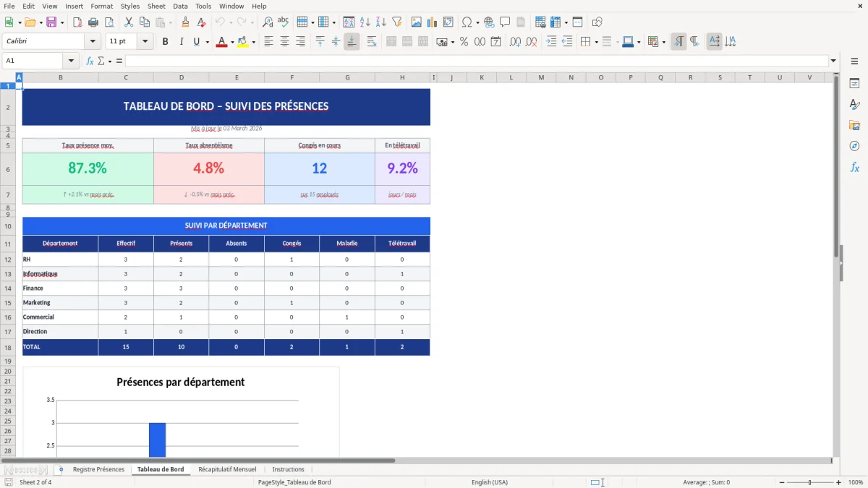This screenshot has width=868, height=488.
Task: Toggle bold formatting
Action: coord(165,41)
